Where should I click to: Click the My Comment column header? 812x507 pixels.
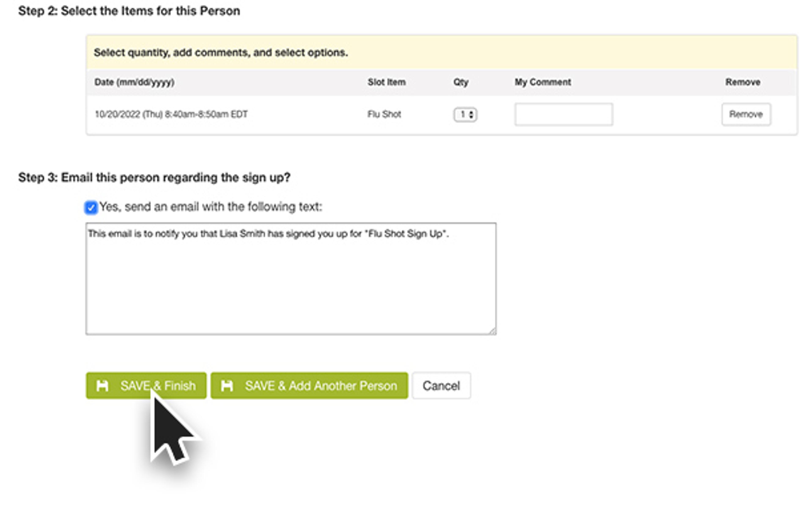(x=542, y=82)
